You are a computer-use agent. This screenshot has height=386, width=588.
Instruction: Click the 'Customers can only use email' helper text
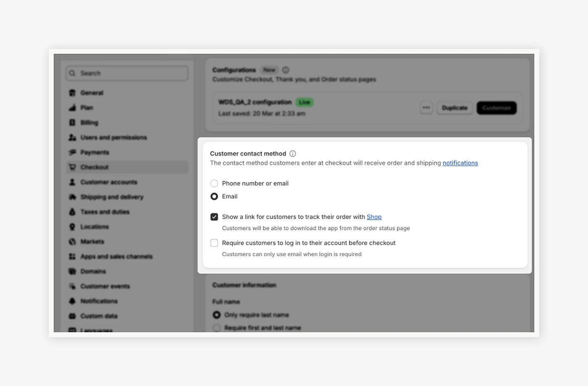click(292, 254)
